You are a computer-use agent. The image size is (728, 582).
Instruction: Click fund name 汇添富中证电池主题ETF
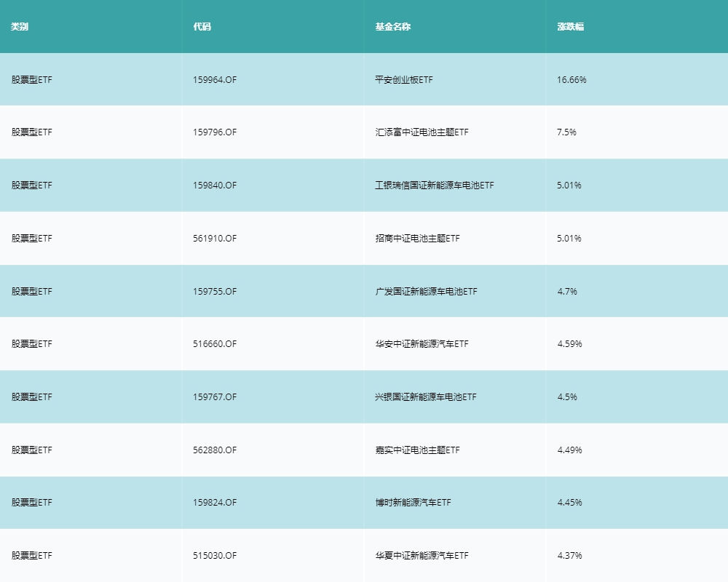pos(422,132)
